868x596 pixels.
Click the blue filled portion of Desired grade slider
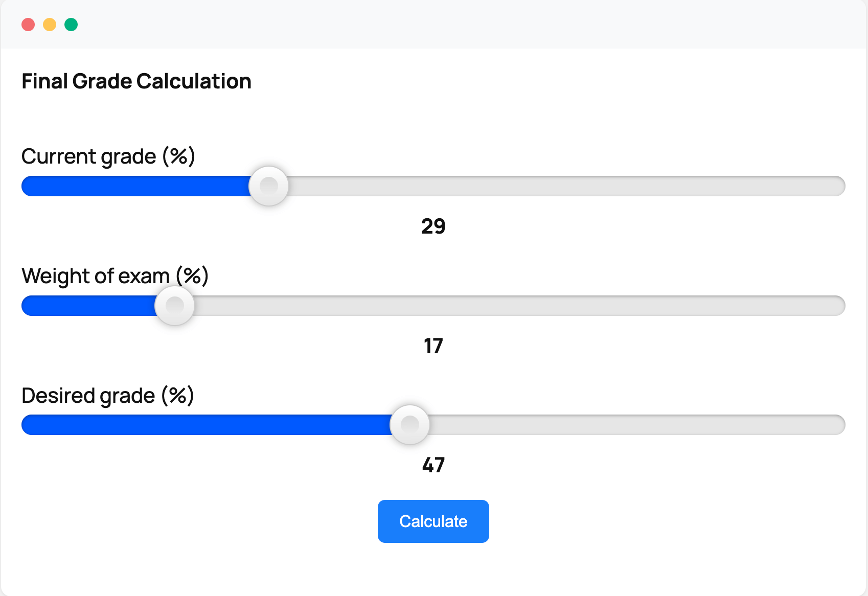point(206,425)
